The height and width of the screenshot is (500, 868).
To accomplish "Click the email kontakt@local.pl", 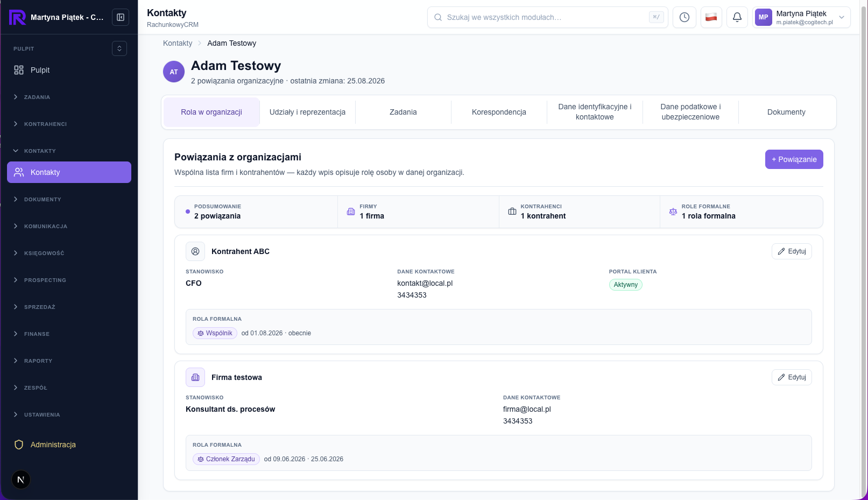I will 425,283.
